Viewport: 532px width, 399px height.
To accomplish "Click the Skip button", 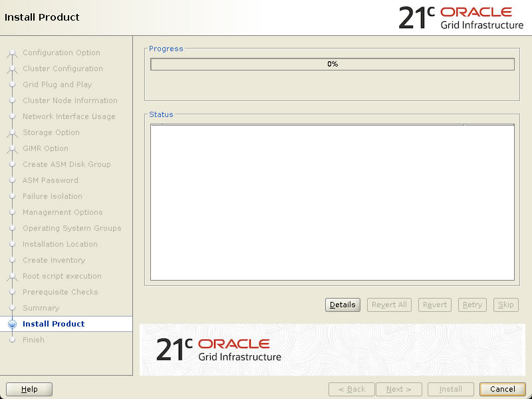I will tap(506, 305).
